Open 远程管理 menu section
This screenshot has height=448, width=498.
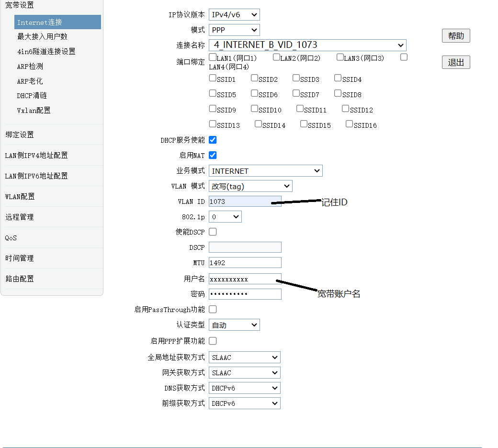coord(20,217)
